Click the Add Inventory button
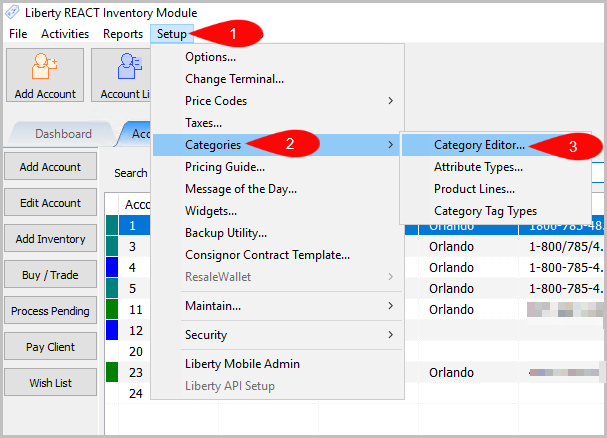 tap(50, 239)
